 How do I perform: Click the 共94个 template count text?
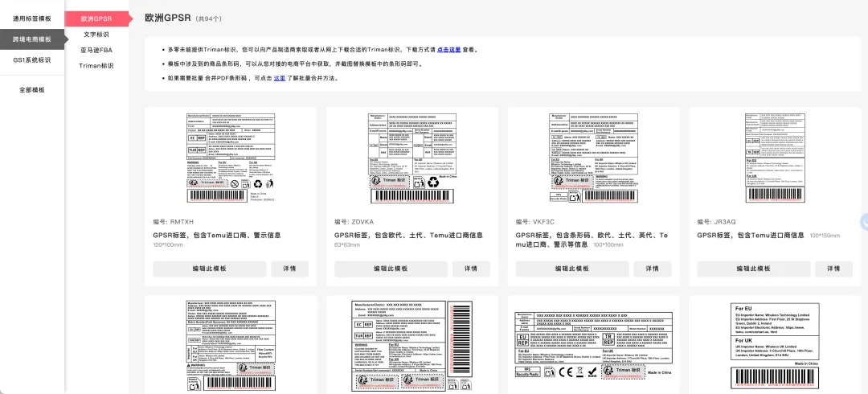(x=209, y=18)
